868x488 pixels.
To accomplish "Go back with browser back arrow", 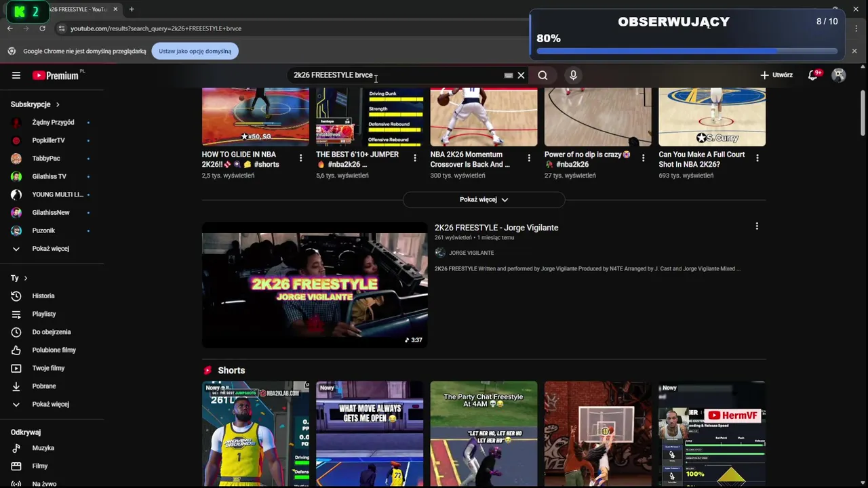I will pyautogui.click(x=9, y=28).
